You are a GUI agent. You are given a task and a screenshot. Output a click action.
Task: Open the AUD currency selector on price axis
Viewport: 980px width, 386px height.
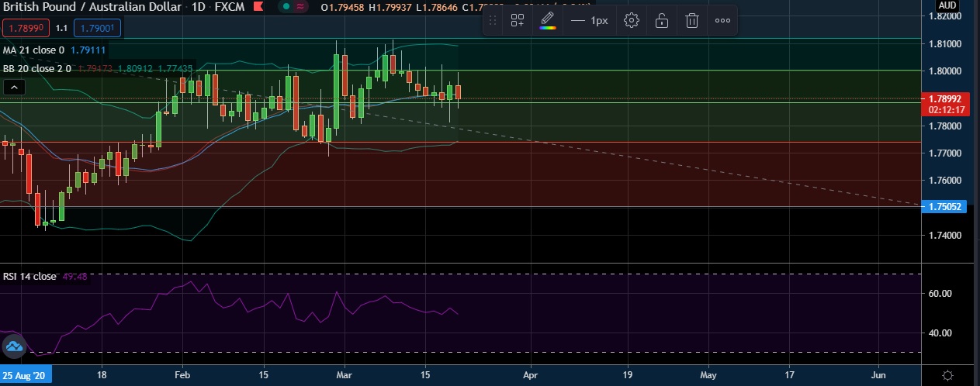tap(947, 5)
